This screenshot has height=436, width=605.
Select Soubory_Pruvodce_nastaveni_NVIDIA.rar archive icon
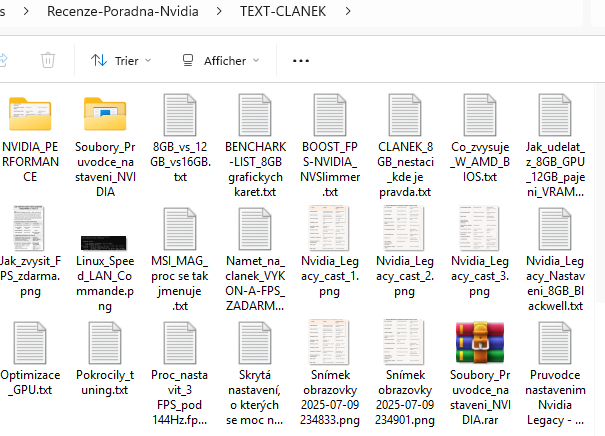point(480,342)
